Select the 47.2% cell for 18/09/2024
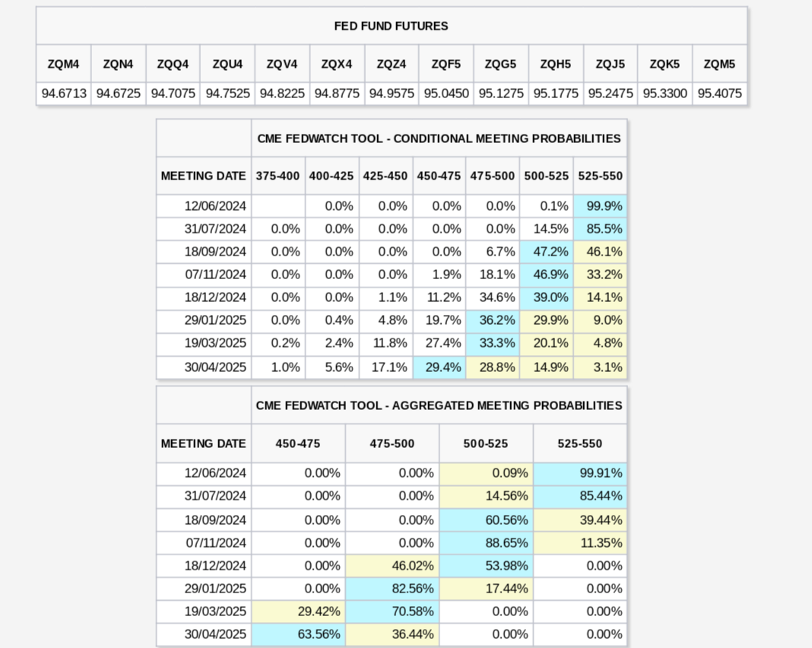The height and width of the screenshot is (648, 812). tap(547, 252)
